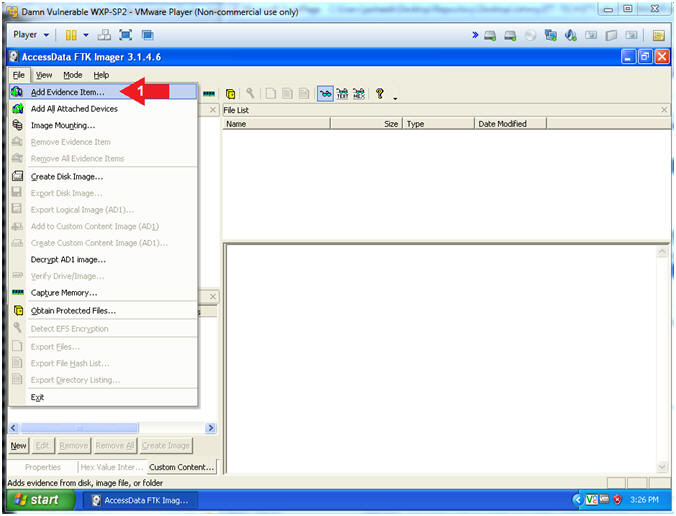Sort file list by Size column
The image size is (676, 516).
[366, 124]
